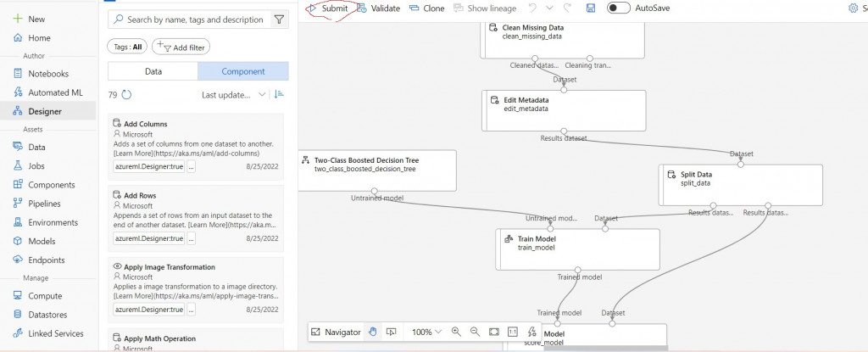Open Automated ML
The height and width of the screenshot is (352, 868).
(47, 92)
